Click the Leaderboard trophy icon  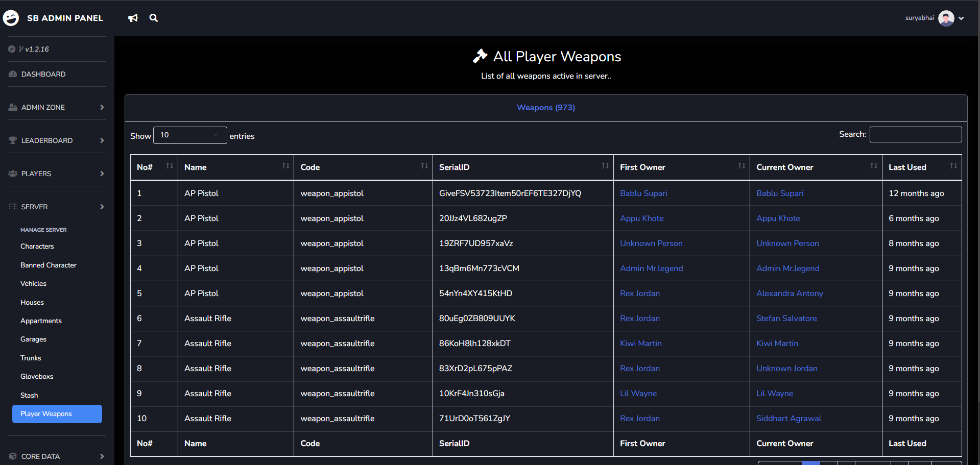coord(12,140)
